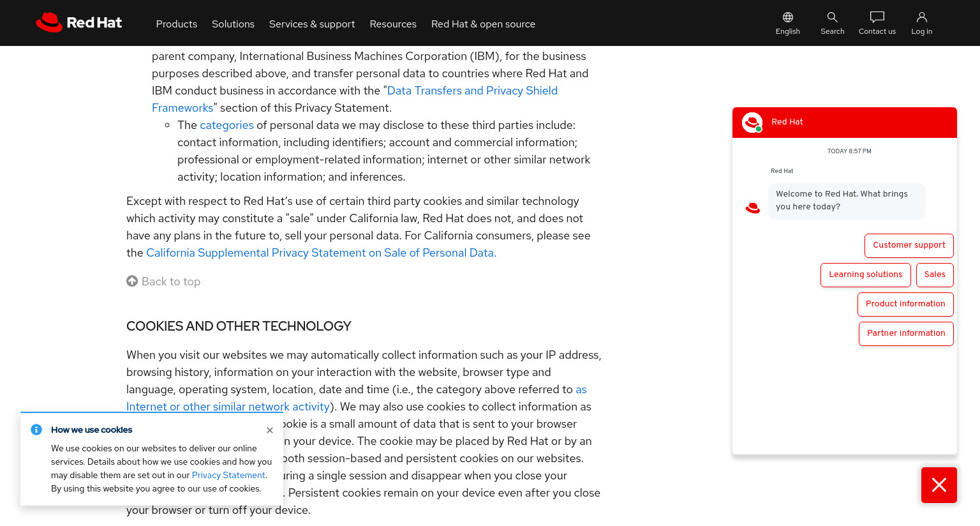Open California Supplemental Privacy Statement link
Image resolution: width=980 pixels, height=526 pixels.
[x=321, y=253]
